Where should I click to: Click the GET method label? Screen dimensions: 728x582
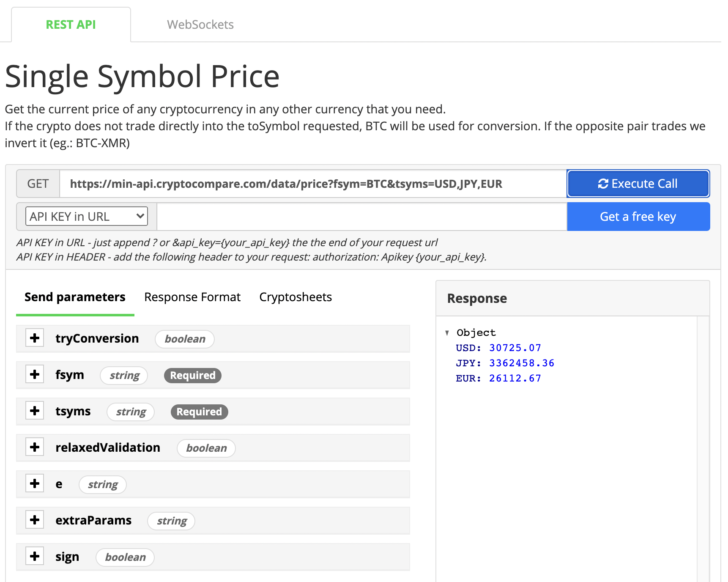point(38,184)
